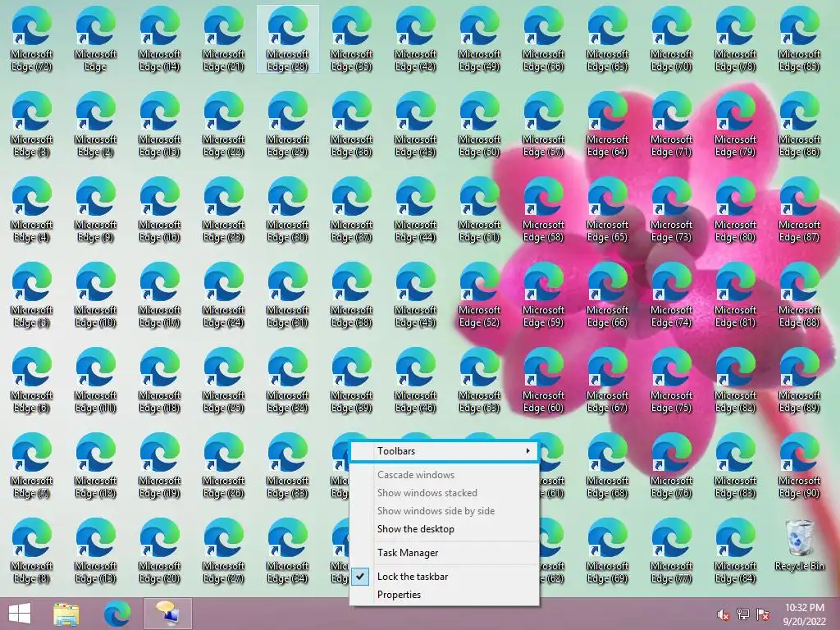Click the Microsoft Edge (38) icon
The width and height of the screenshot is (840, 630).
[x=351, y=294]
